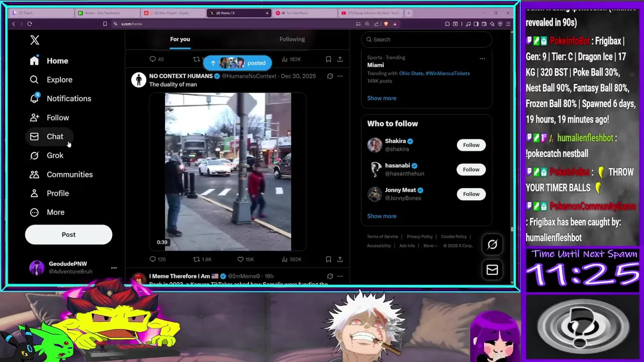This screenshot has height=362, width=644.
Task: Switch to the YouTube Music tab
Action: [x=305, y=13]
